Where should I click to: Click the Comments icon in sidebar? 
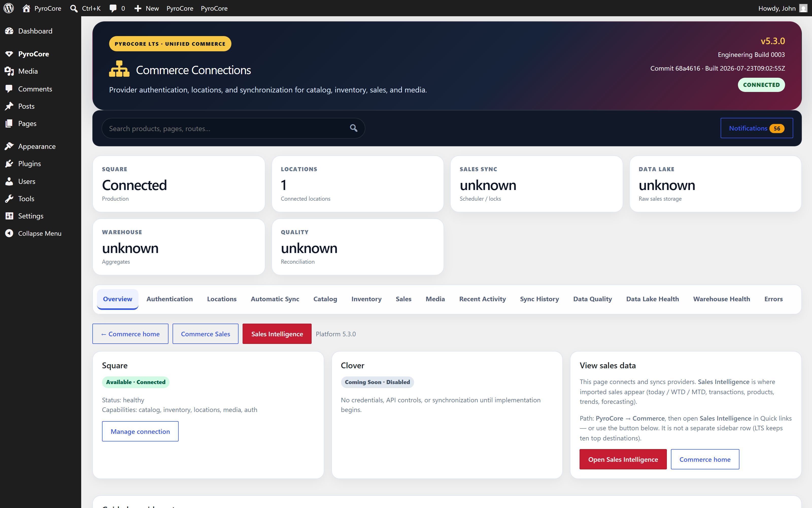point(9,89)
